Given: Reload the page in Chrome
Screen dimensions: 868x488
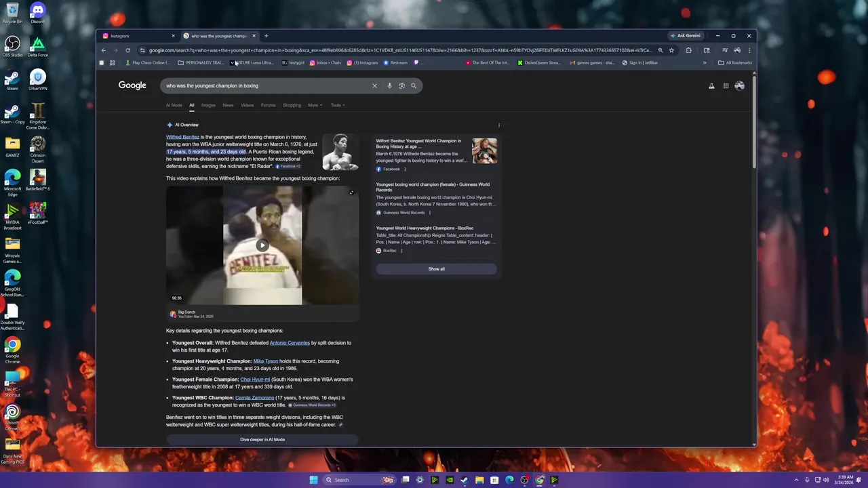Looking at the screenshot, I should pos(127,50).
